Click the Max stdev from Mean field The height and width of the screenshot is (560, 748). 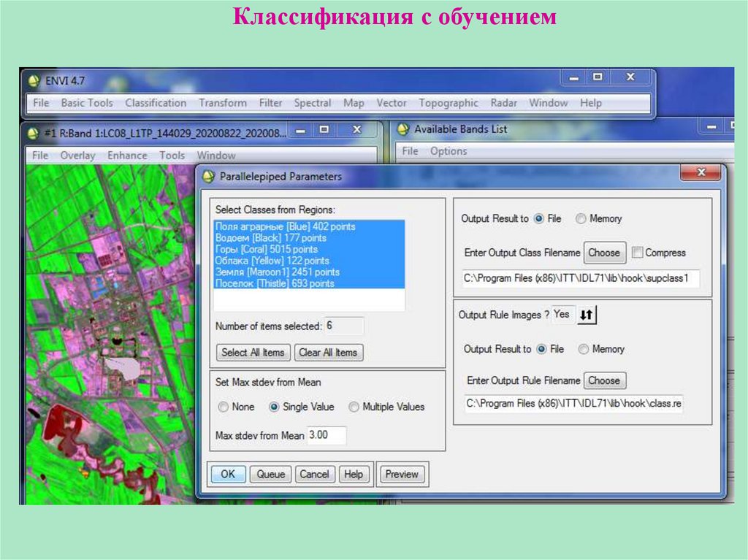(327, 435)
